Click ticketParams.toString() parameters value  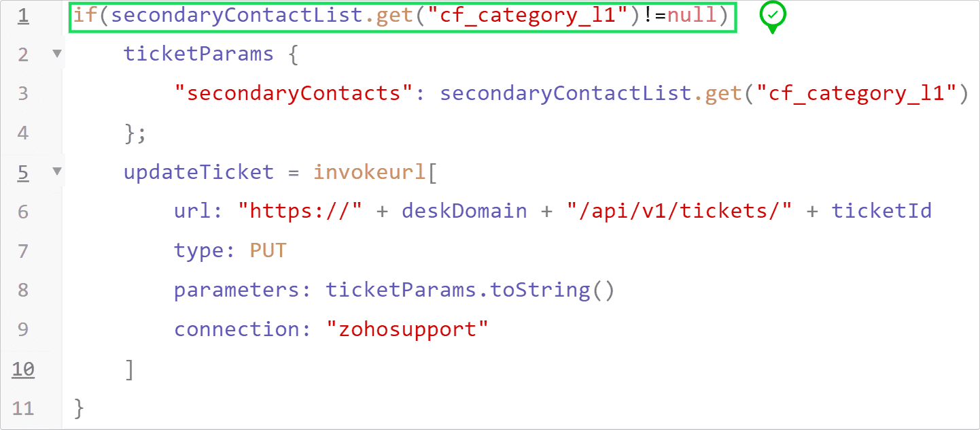(470, 291)
